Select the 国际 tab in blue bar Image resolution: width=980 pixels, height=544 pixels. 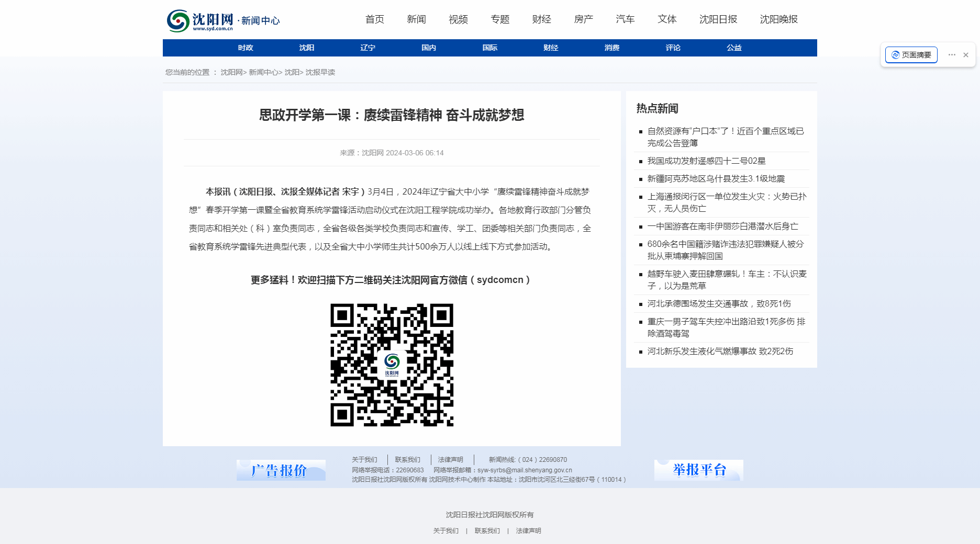pyautogui.click(x=489, y=48)
